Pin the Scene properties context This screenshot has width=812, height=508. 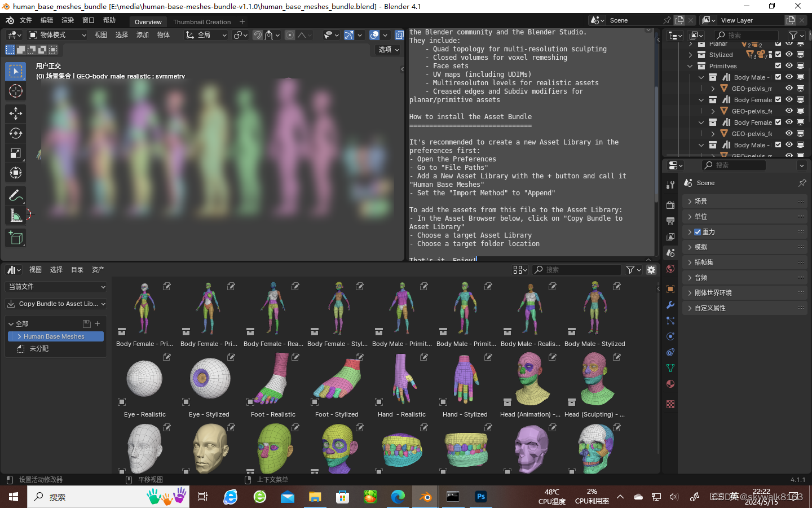802,183
